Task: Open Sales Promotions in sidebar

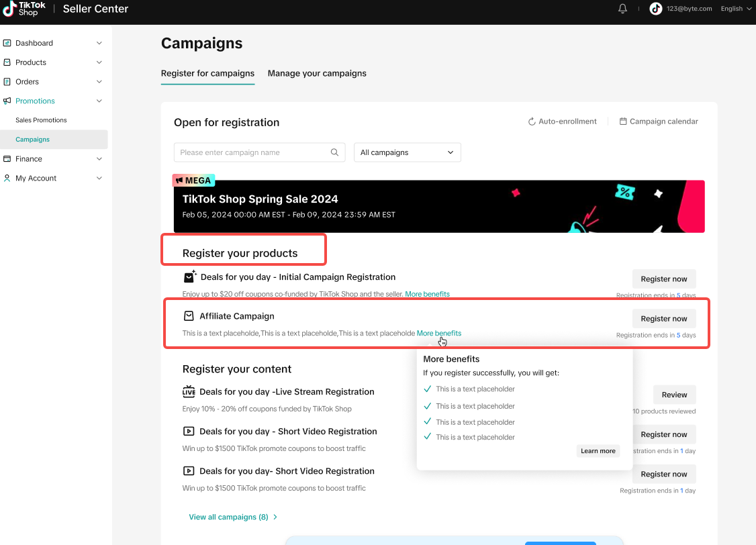Action: (x=41, y=120)
